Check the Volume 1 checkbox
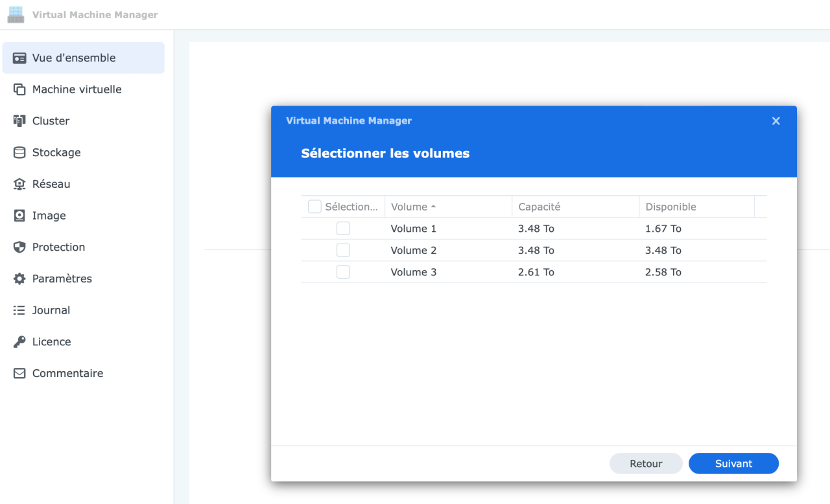This screenshot has width=830, height=504. (343, 228)
